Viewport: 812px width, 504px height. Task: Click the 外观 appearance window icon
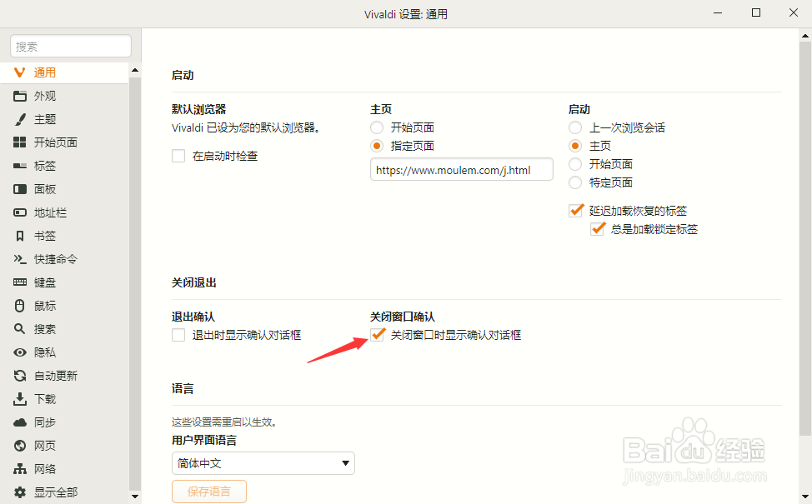[x=20, y=96]
